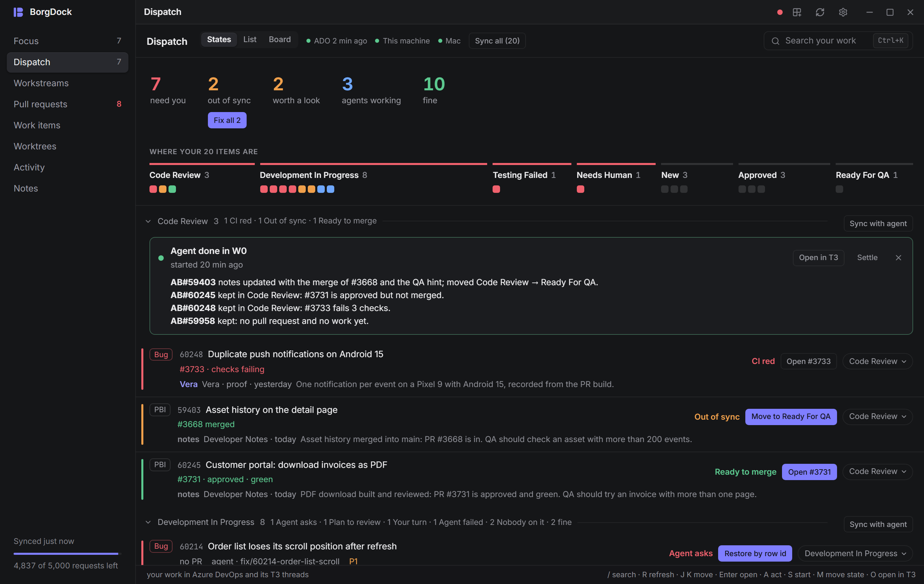Click the Mac status dot
Screen dimensions: 924x584
point(440,41)
